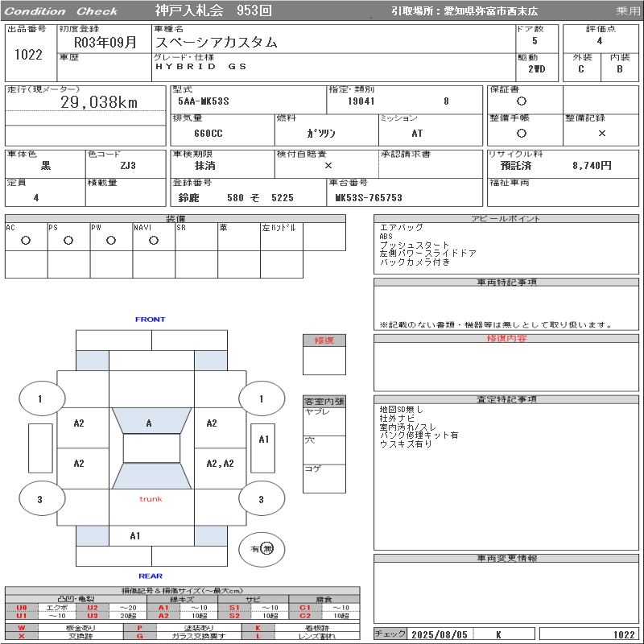Select the body color 黒
This screenshot has width=644, height=644.
[46, 166]
